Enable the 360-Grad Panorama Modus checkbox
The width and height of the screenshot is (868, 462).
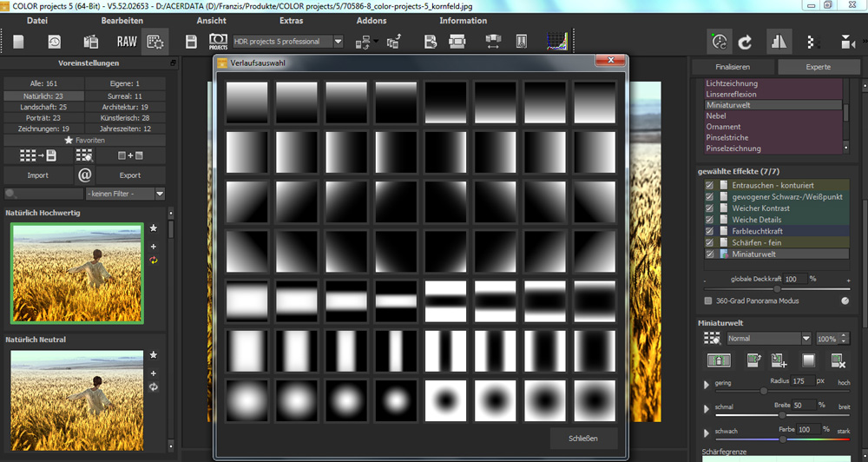707,300
